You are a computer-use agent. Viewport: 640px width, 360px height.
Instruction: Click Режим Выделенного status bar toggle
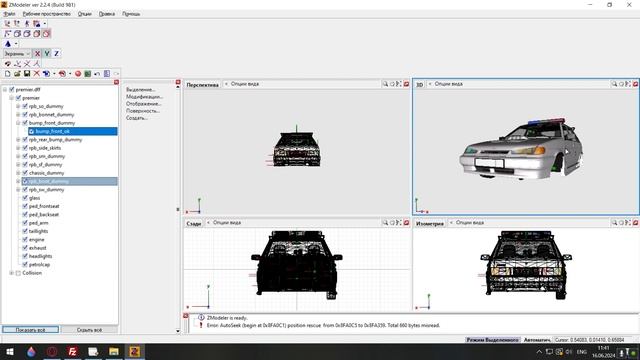tap(493, 340)
